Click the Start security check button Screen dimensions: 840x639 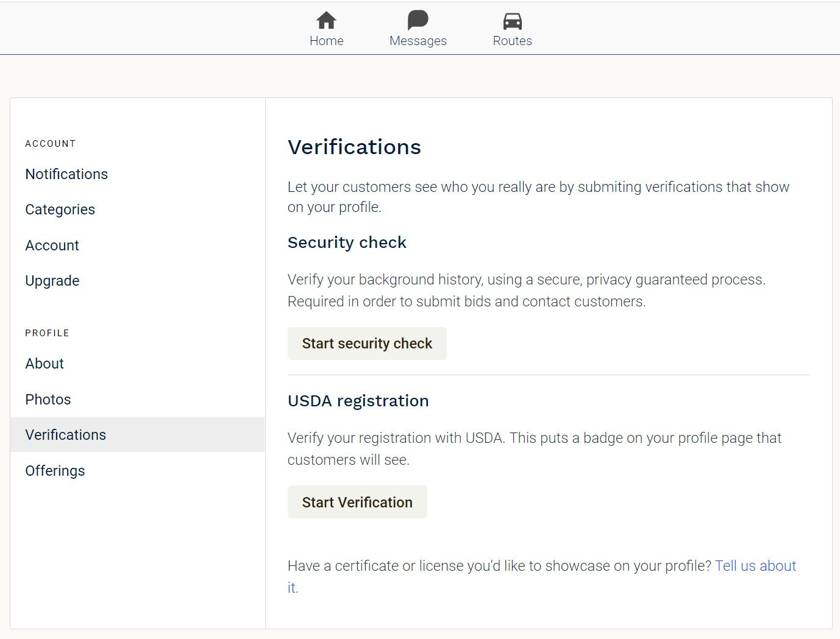(367, 344)
